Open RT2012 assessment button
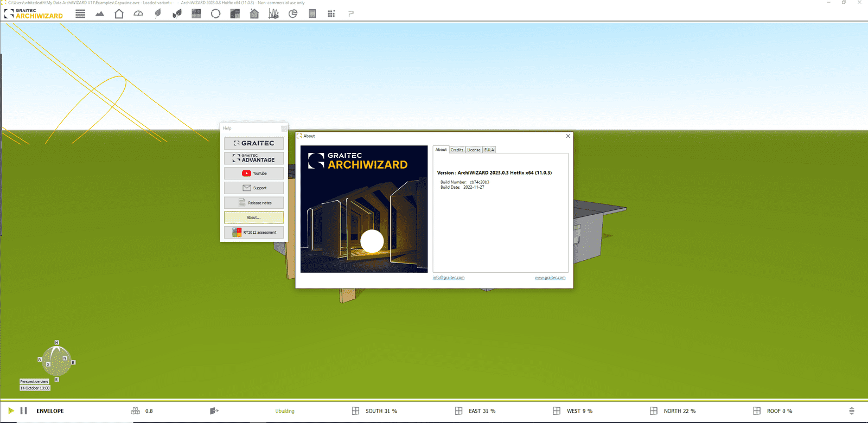Viewport: 868px width, 423px height. 254,232
